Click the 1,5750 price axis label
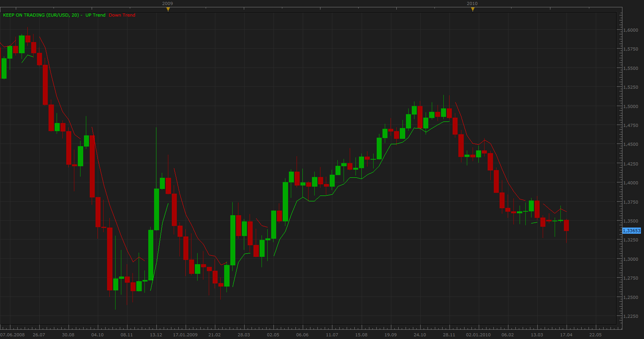644x339 pixels. 631,49
